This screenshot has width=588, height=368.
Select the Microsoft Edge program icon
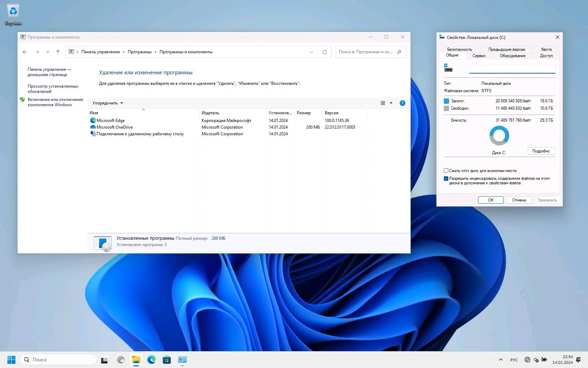(93, 120)
